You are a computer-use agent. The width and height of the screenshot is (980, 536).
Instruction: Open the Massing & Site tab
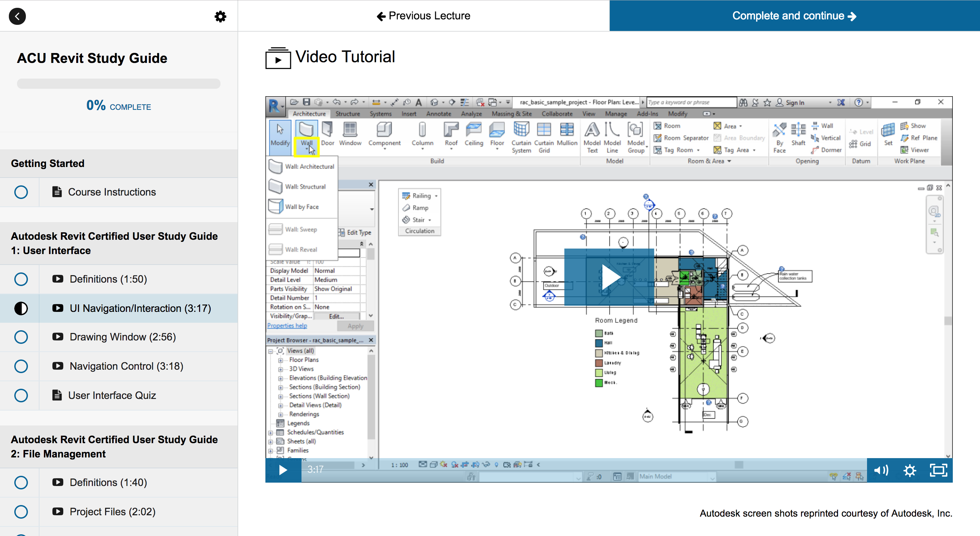point(511,114)
